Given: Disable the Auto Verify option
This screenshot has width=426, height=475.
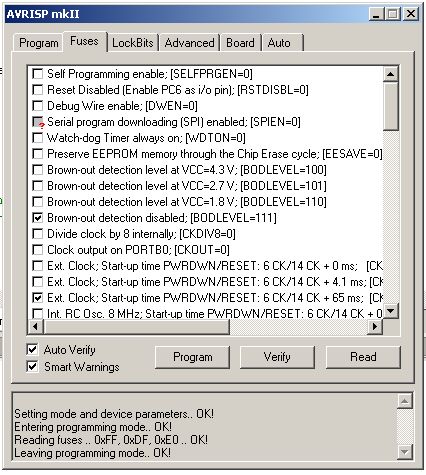Looking at the screenshot, I should 32,350.
